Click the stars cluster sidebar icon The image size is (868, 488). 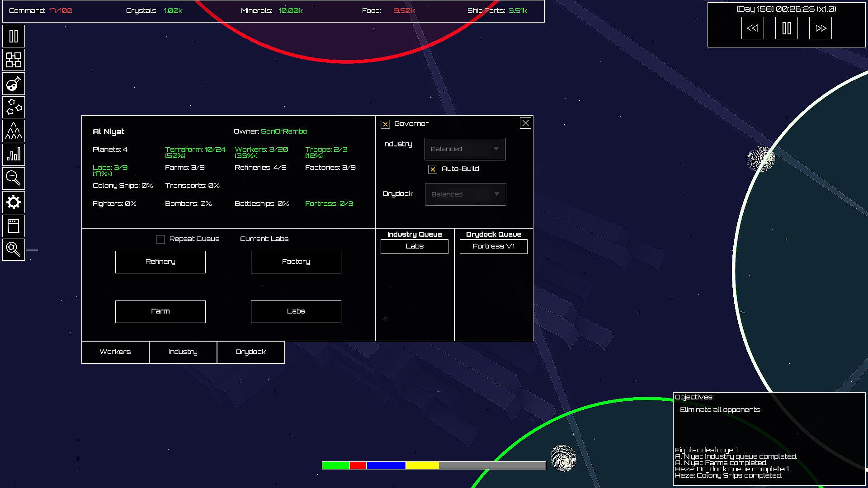point(14,108)
